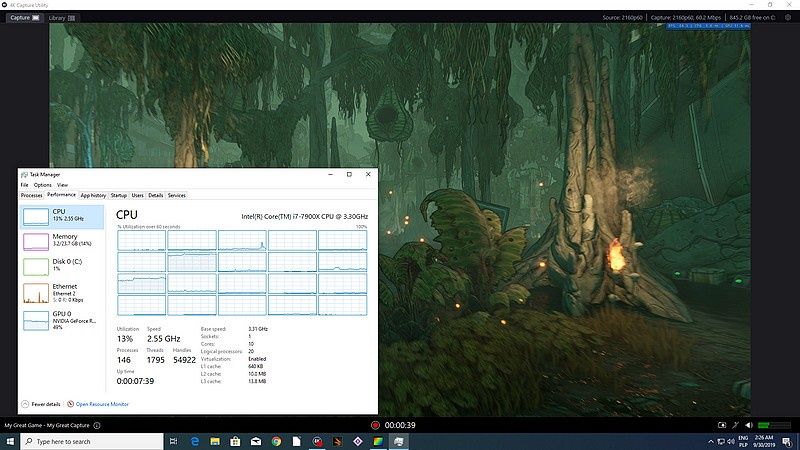Open File Explorer from the taskbar
The image size is (800, 450).
pos(215,441)
